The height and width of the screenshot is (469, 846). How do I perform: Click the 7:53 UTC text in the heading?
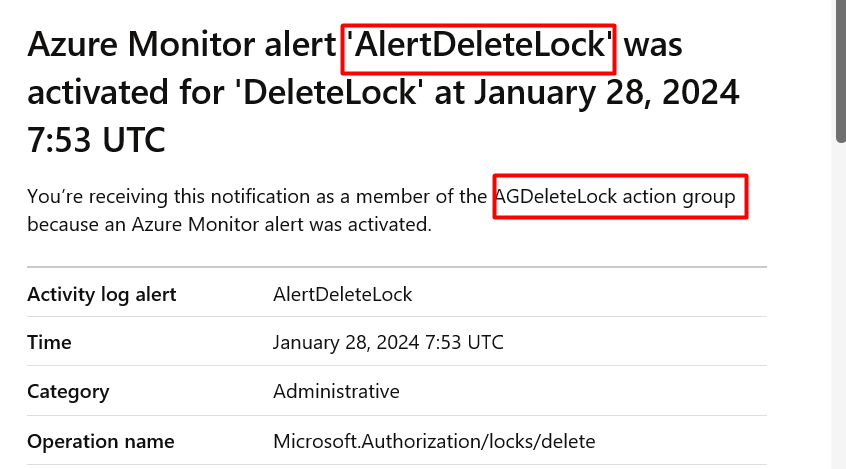[96, 140]
